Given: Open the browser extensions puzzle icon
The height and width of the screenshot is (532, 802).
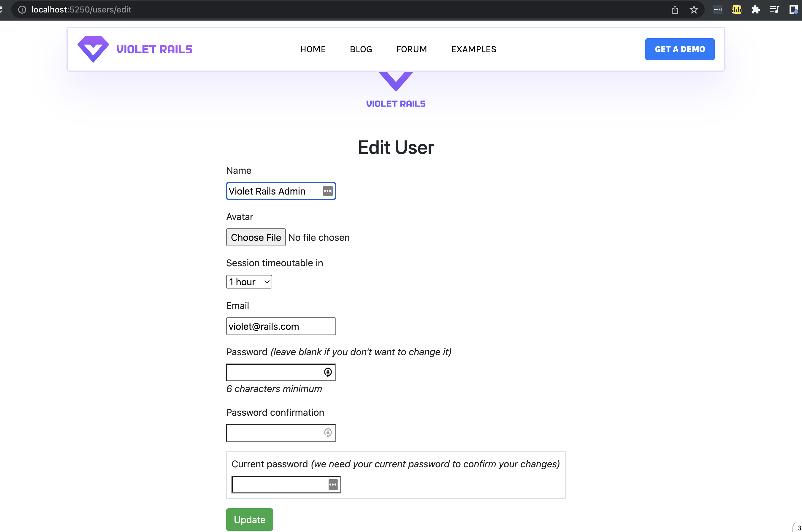Looking at the screenshot, I should point(755,9).
